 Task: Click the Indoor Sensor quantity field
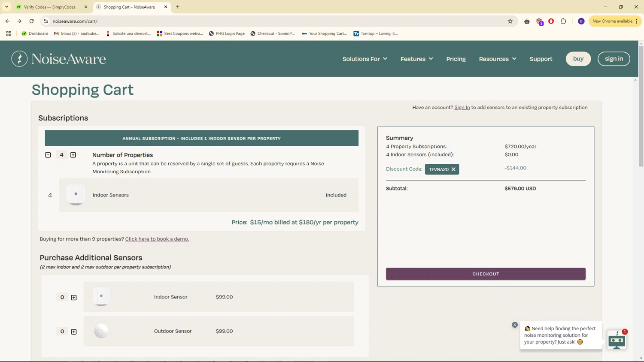point(62,297)
